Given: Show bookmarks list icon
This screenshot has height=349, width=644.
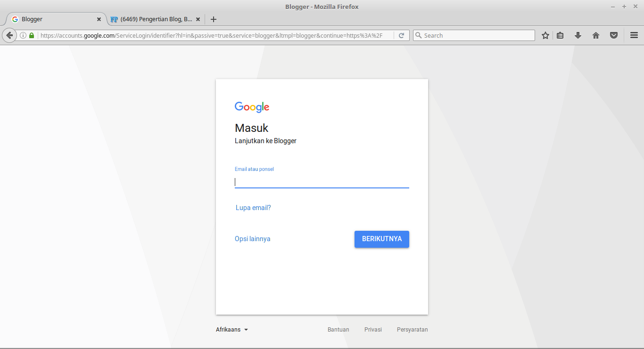Looking at the screenshot, I should [560, 35].
